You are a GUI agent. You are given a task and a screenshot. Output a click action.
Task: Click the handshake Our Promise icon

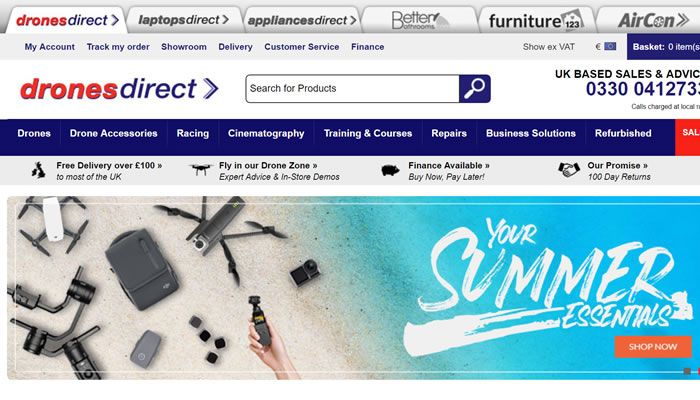coord(569,170)
